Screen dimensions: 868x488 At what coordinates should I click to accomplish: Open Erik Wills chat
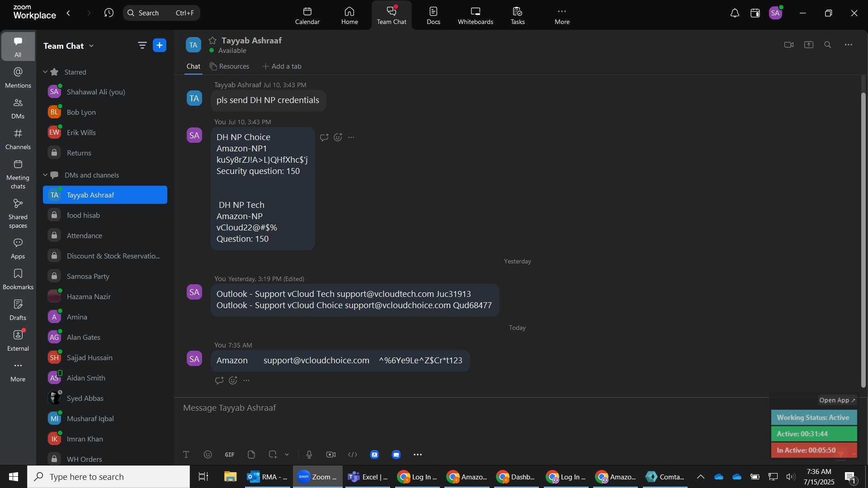105,132
